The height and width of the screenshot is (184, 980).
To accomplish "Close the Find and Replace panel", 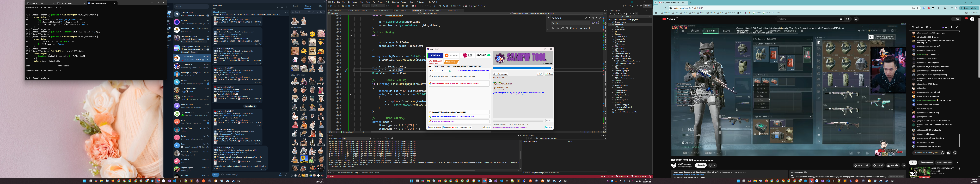I will click(x=600, y=18).
